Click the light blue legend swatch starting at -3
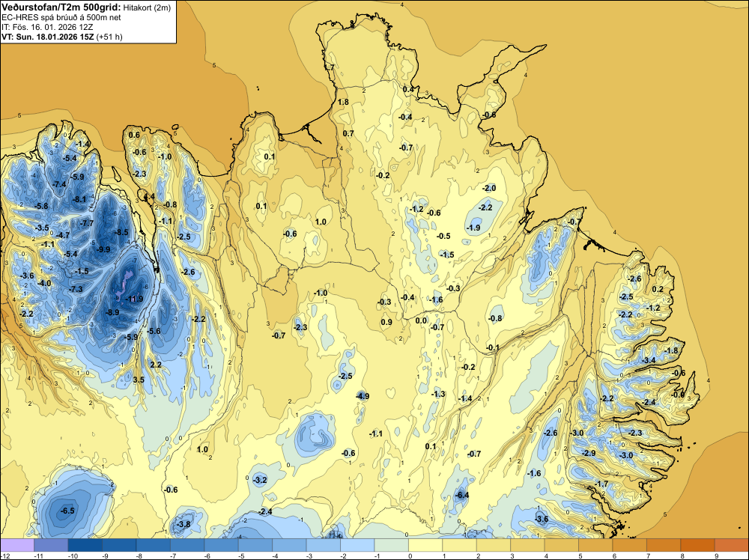 (x=324, y=545)
